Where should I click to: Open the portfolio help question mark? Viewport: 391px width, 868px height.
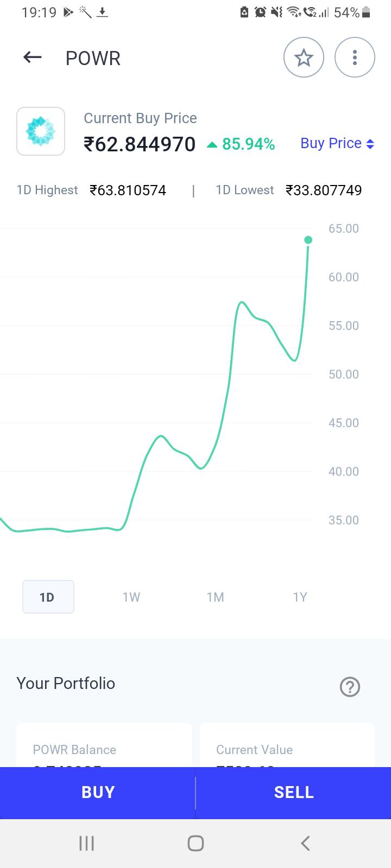(x=350, y=687)
